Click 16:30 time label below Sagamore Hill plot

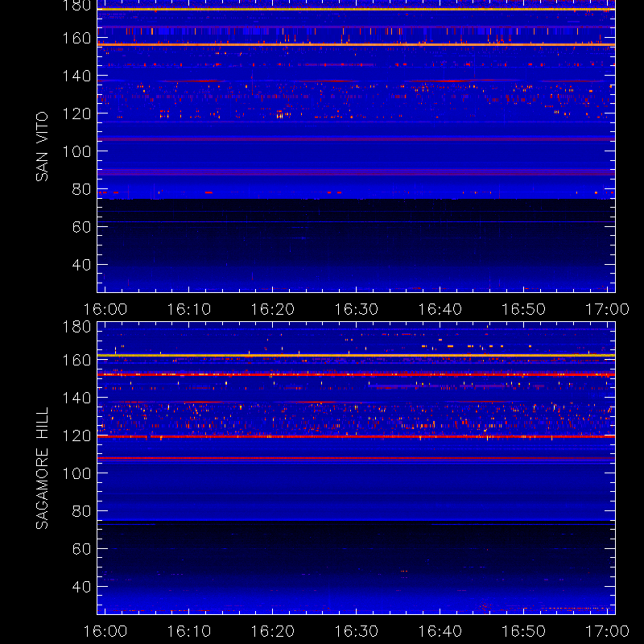(x=356, y=631)
